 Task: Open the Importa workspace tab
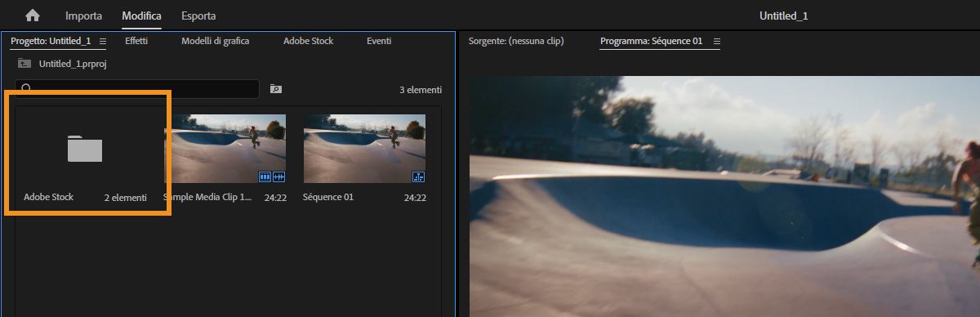click(x=83, y=16)
